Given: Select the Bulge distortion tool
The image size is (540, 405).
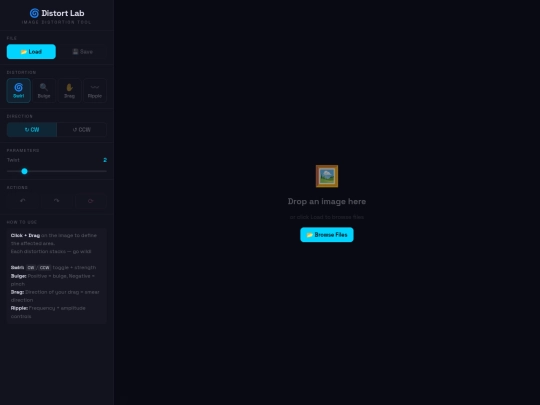Looking at the screenshot, I should click(x=44, y=91).
